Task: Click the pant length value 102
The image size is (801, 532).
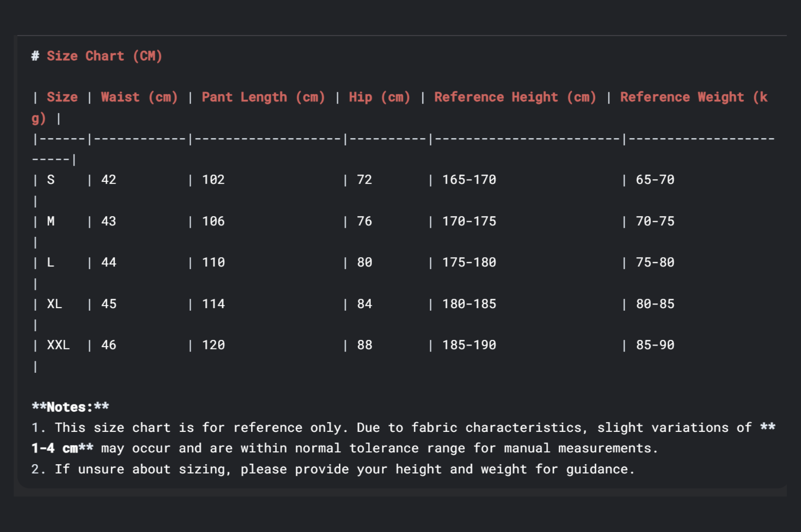Action: click(x=213, y=180)
